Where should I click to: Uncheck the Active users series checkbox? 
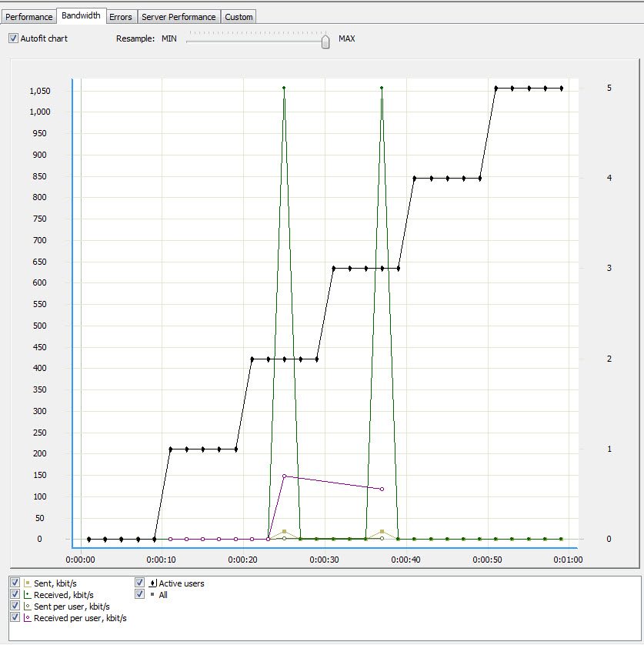pos(140,583)
